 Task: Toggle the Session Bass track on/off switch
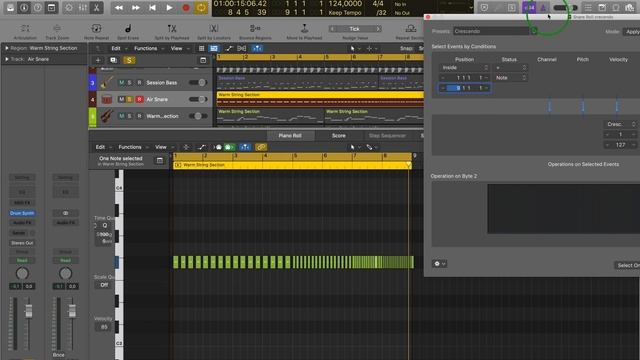[x=198, y=82]
